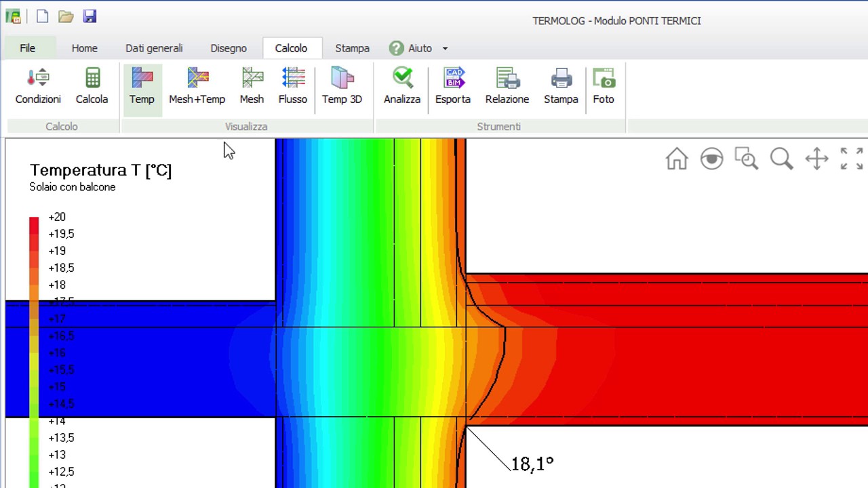Viewport: 868px width, 488px height.
Task: Click the Strumenti group label
Action: 498,127
